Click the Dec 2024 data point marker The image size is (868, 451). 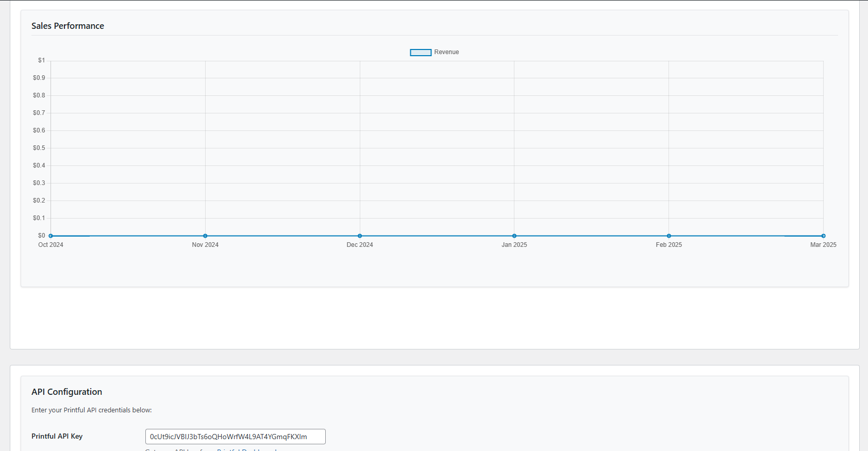click(x=360, y=236)
